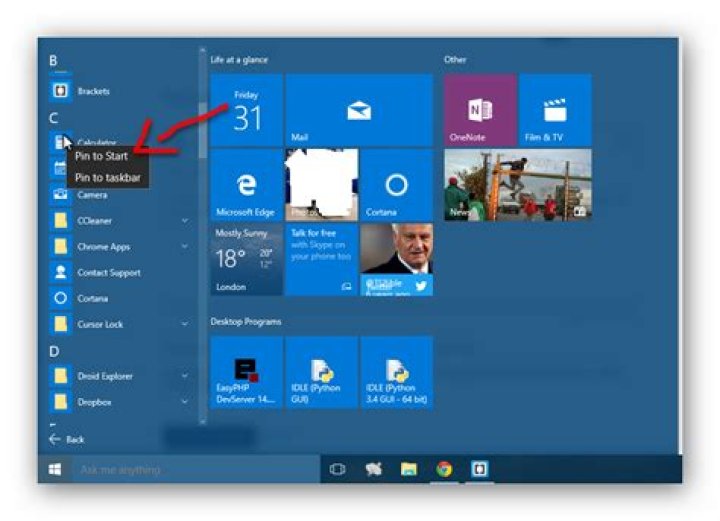Click the letter C section header
720x521 pixels.
click(x=53, y=118)
